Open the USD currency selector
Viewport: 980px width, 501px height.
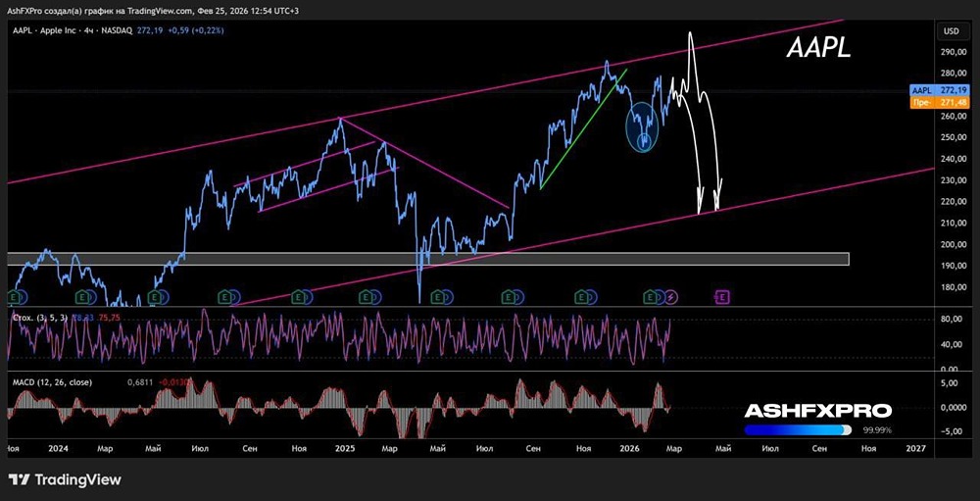click(950, 31)
